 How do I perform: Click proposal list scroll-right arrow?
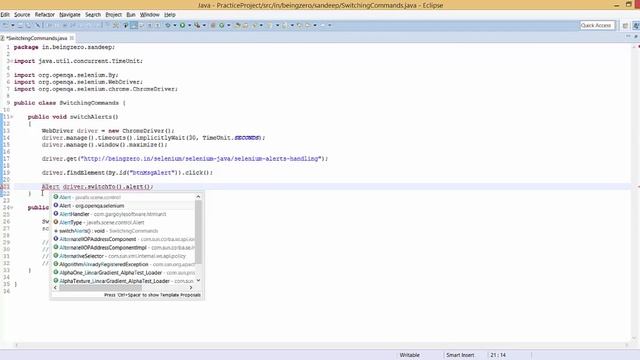191,288
